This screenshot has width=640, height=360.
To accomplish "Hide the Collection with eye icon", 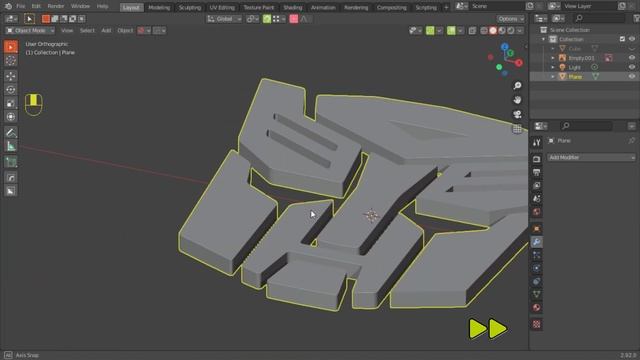I will [632, 39].
